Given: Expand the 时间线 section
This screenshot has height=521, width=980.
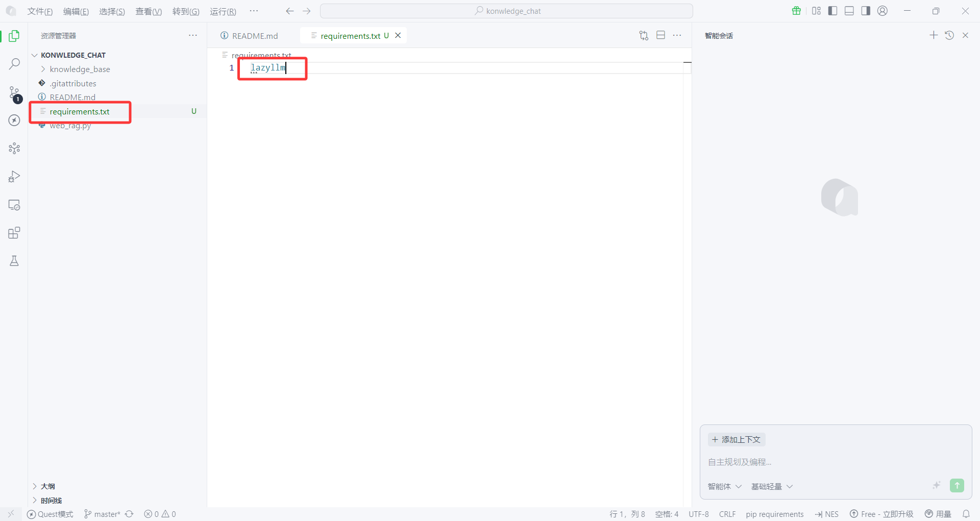Looking at the screenshot, I should [51, 501].
